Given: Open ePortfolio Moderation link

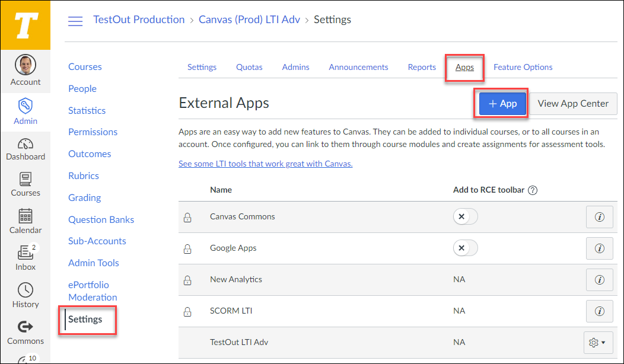Looking at the screenshot, I should [x=93, y=291].
